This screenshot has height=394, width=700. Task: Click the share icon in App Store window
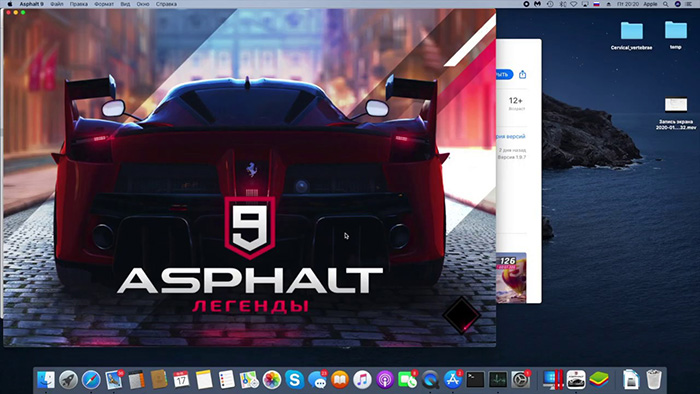(522, 75)
